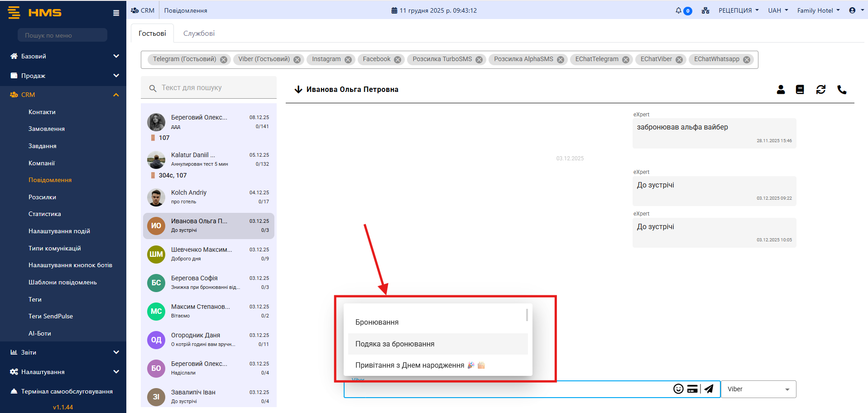Screen dimensions: 868x413
Task: Open the notifications bell icon
Action: pos(678,10)
